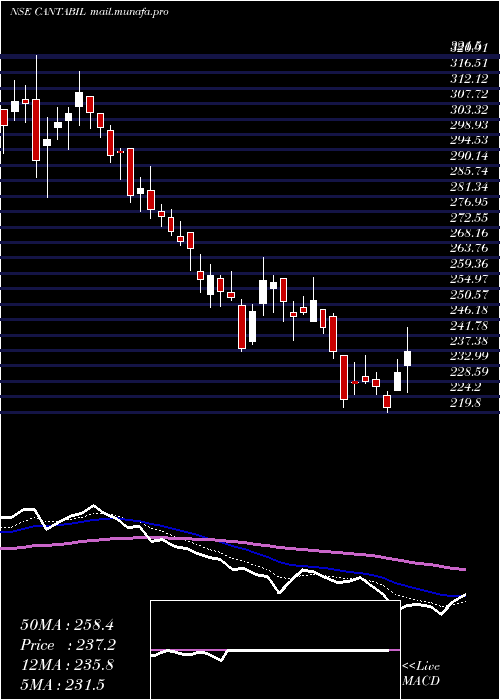Select the 285.74 price level label
The image size is (500, 700).
pos(469,171)
